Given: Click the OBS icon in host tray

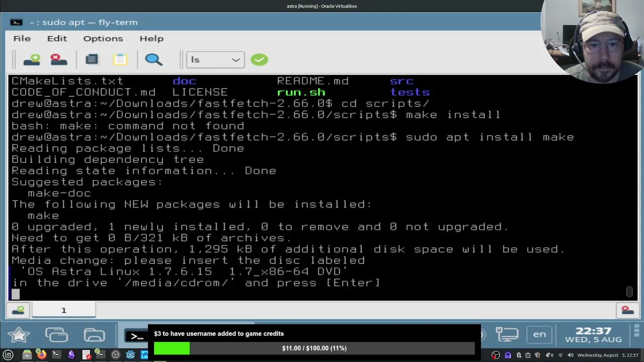Looking at the screenshot, I should [496, 355].
